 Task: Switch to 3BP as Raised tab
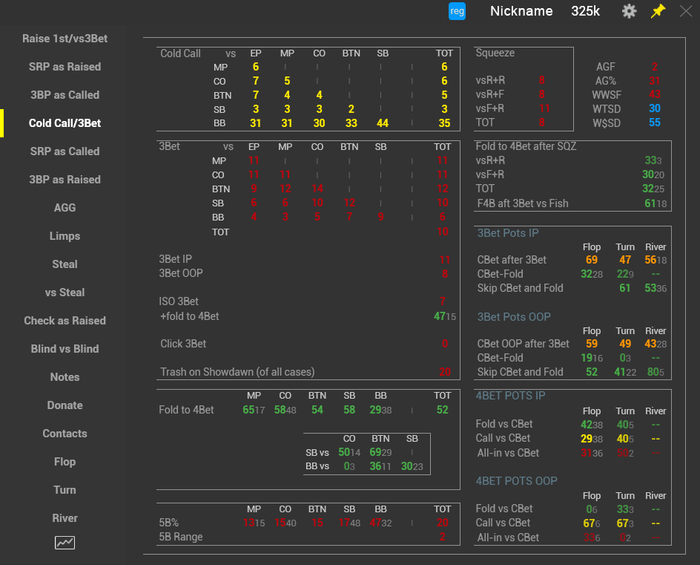tap(65, 179)
